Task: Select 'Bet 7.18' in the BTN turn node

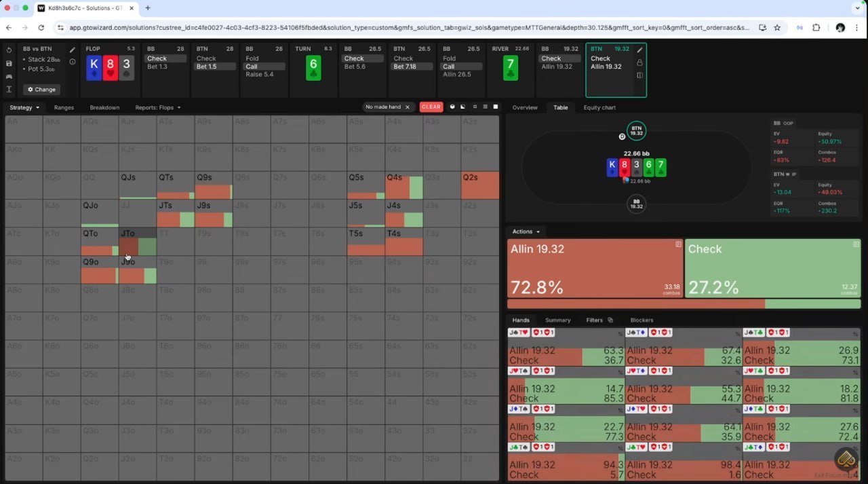Action: [x=412, y=67]
